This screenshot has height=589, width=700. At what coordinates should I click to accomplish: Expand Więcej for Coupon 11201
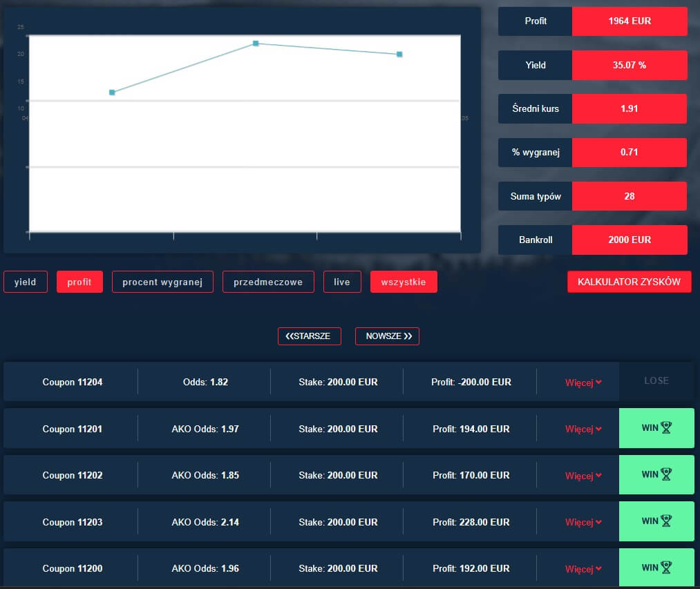[x=583, y=429]
